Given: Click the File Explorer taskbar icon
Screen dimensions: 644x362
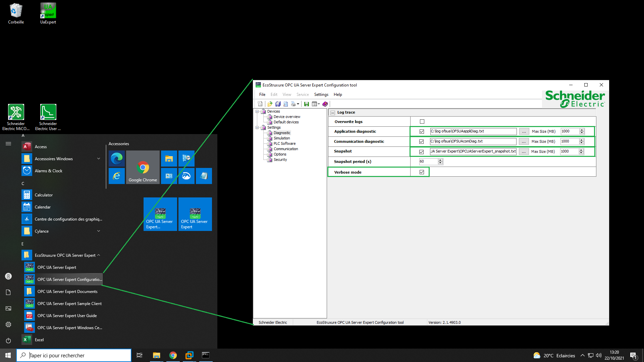Looking at the screenshot, I should (x=157, y=355).
